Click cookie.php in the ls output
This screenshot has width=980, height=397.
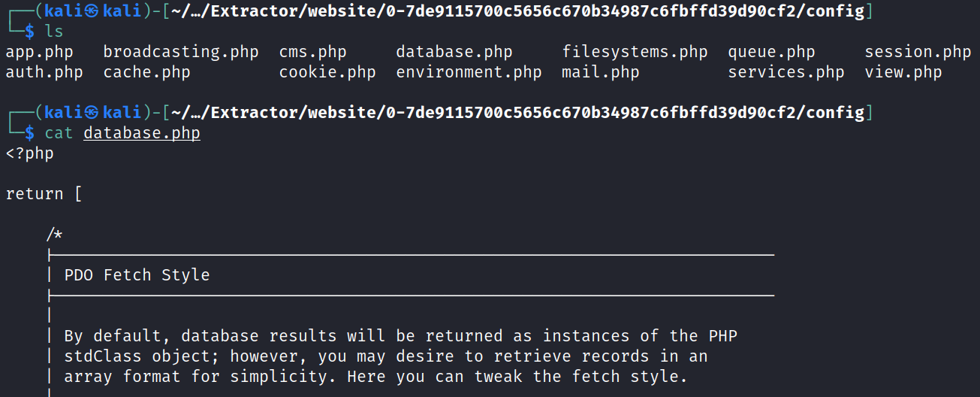tap(327, 73)
